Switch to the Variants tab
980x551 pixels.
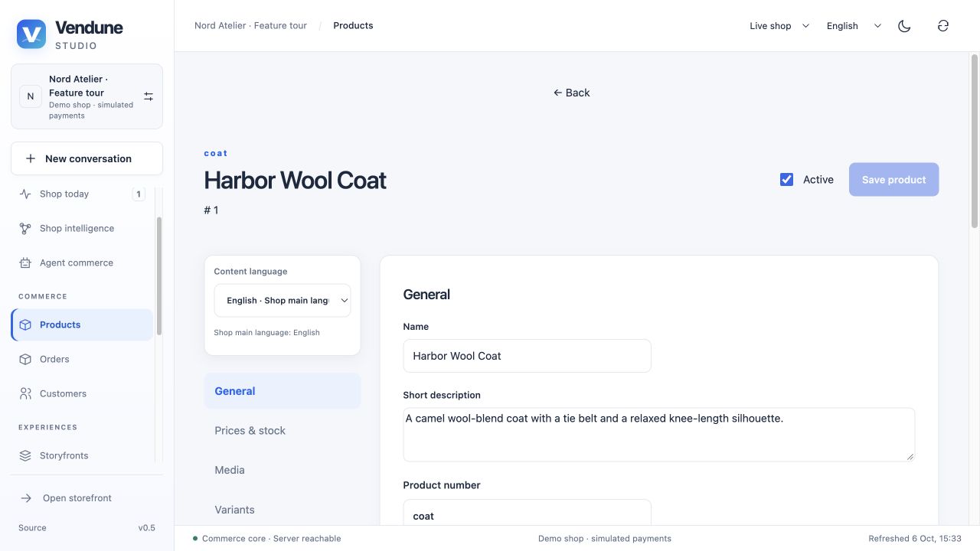tap(283, 510)
